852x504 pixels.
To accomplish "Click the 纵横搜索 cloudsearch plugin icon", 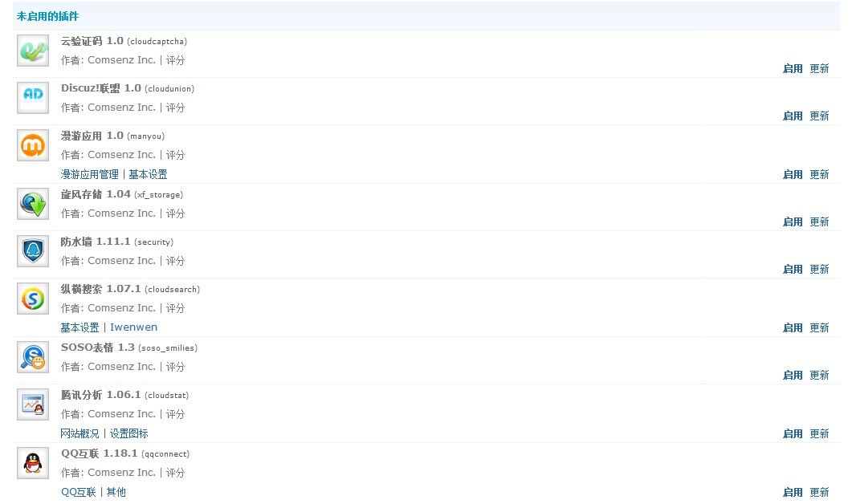I will tap(33, 299).
